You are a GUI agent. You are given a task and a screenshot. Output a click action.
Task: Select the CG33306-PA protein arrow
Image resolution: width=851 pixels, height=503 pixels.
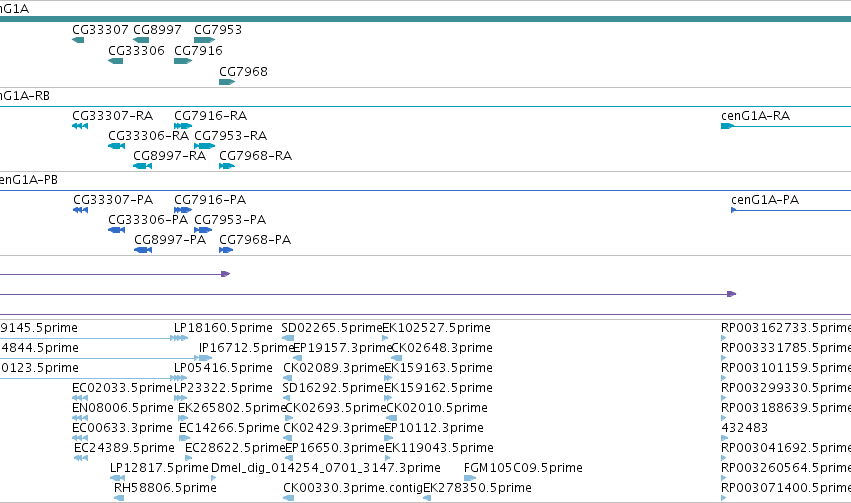tap(117, 230)
